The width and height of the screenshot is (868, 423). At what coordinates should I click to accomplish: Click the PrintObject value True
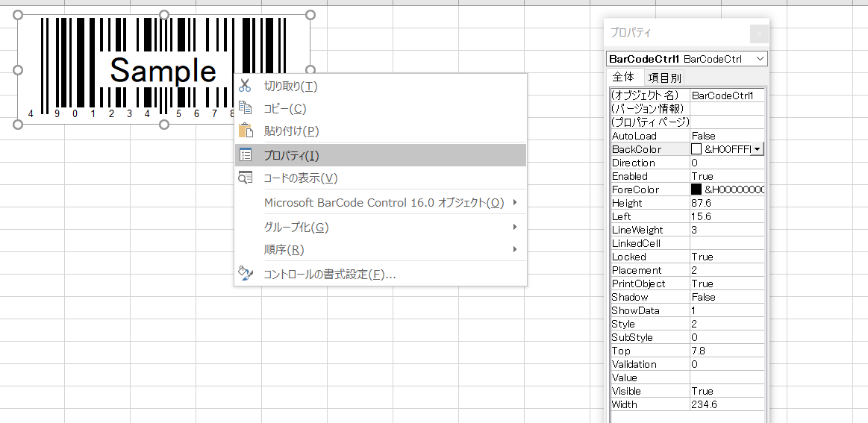coord(727,283)
